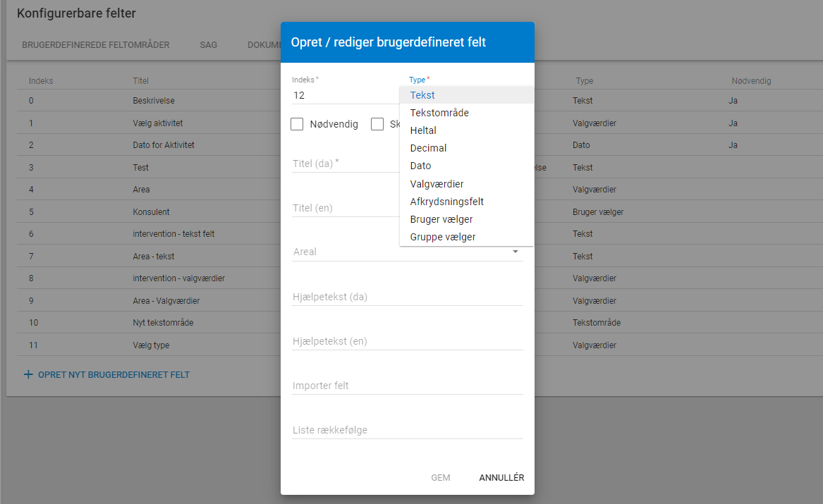This screenshot has height=504, width=823.
Task: Click Liste rækkefølge field
Action: pyautogui.click(x=408, y=430)
